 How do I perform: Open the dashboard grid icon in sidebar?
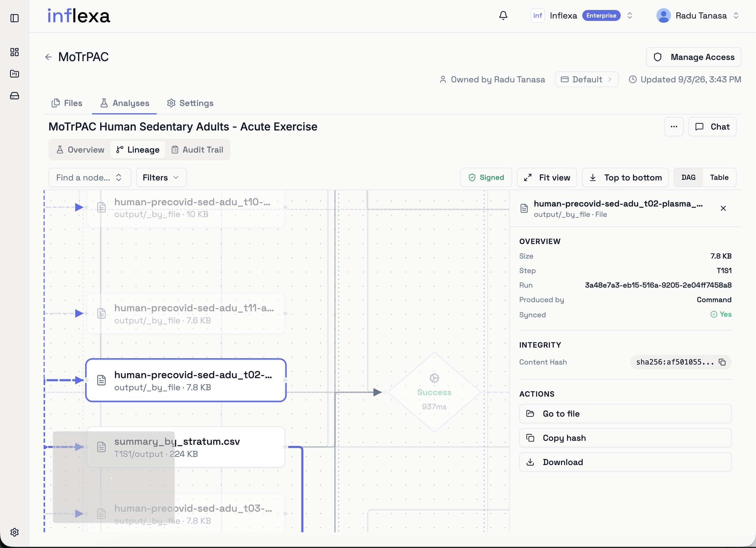[x=14, y=52]
